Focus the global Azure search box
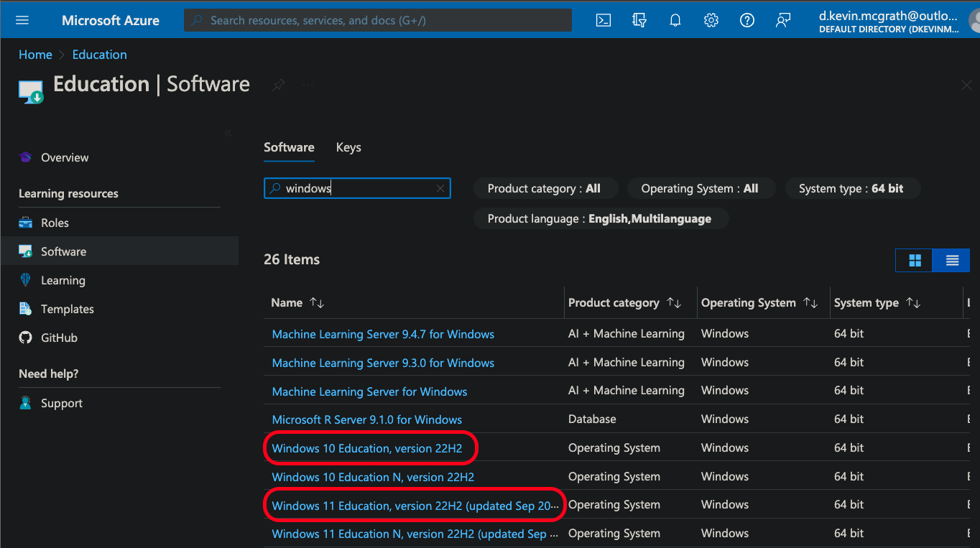Viewport: 980px width, 548px height. [378, 20]
